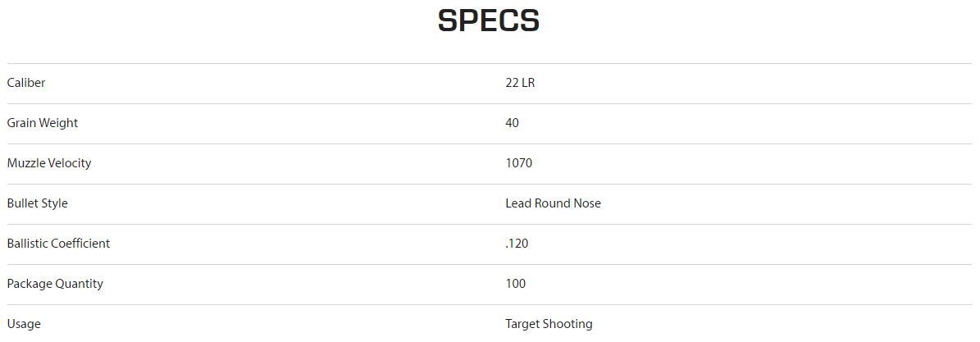Click the word Shooting in the usage row
This screenshot has height=342, width=980.
pos(567,324)
